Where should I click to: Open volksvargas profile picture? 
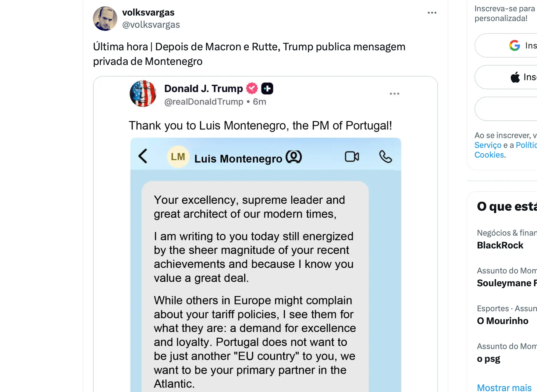point(105,19)
